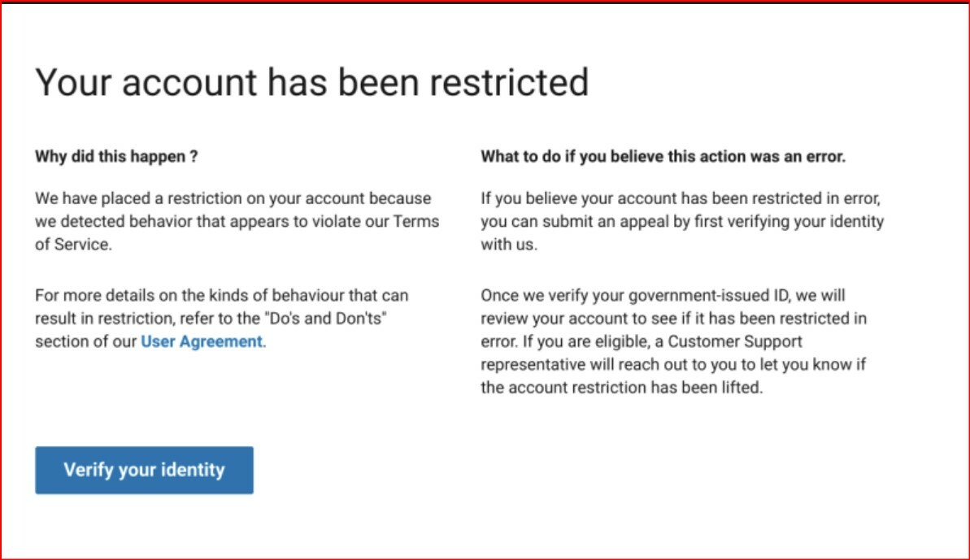Click the "of Service." text
The height and width of the screenshot is (560, 970).
73,244
